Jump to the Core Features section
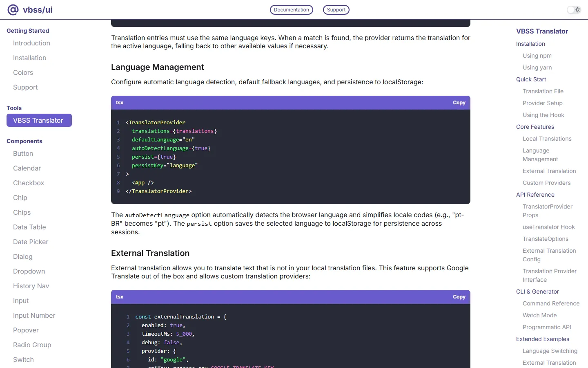Screen dimensions: 588x368 [x=535, y=127]
